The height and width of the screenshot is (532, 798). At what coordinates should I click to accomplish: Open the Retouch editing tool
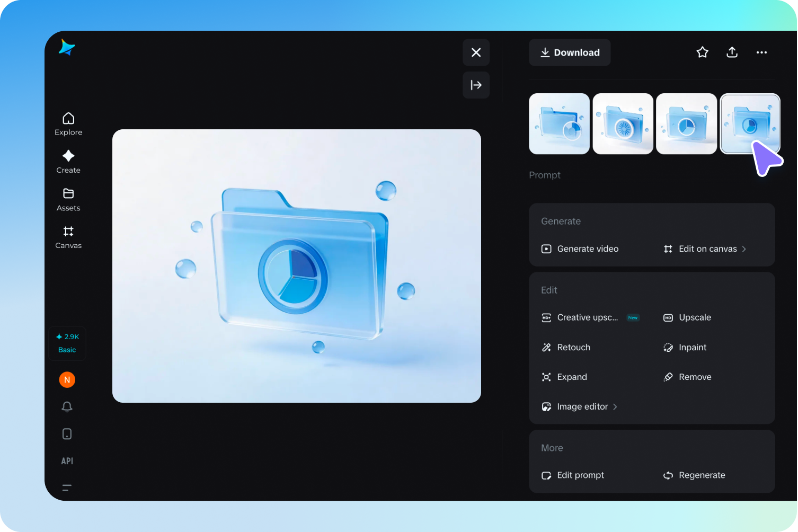click(x=573, y=347)
